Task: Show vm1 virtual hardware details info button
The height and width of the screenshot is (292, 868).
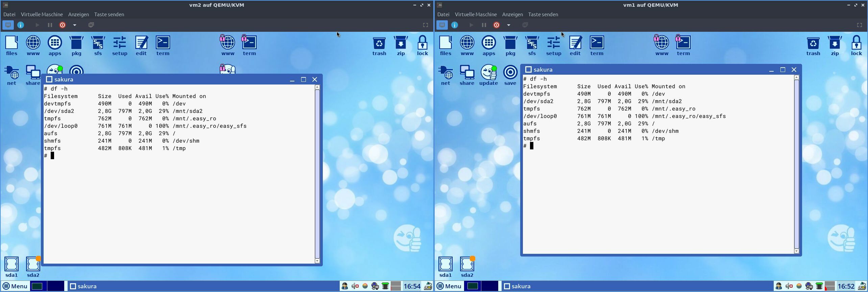Action: (455, 25)
